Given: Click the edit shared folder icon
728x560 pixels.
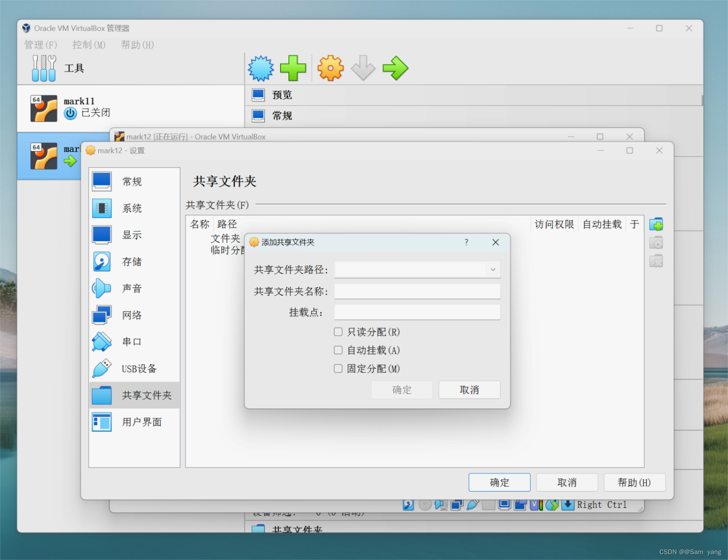Looking at the screenshot, I should [656, 243].
